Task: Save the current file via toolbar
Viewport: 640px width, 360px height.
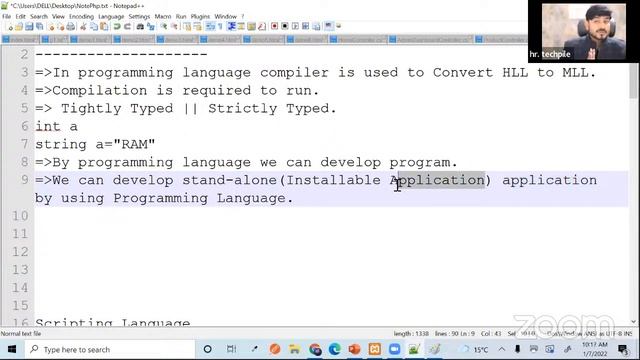Action: click(x=29, y=27)
